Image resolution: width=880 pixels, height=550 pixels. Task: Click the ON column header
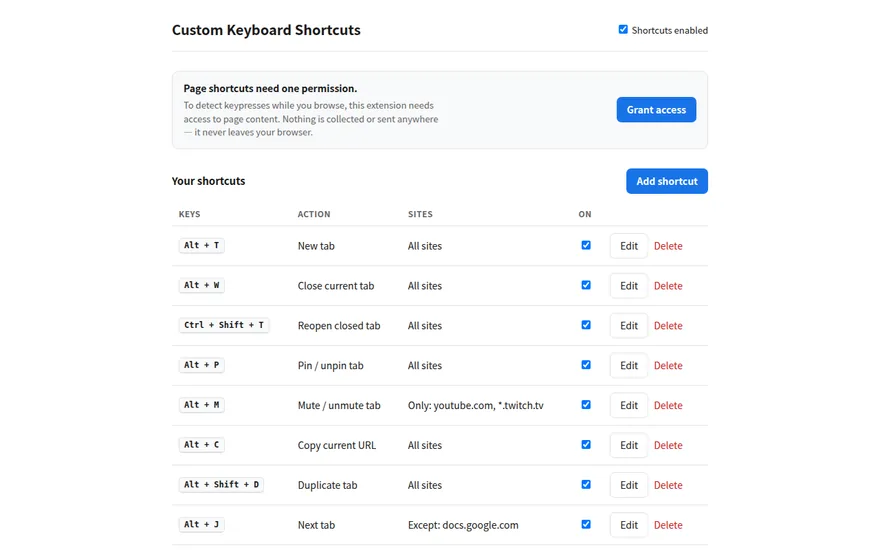click(x=585, y=214)
